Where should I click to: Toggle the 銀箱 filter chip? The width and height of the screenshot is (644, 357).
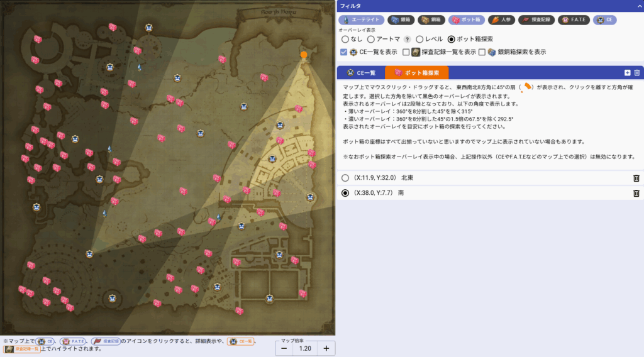pos(401,19)
